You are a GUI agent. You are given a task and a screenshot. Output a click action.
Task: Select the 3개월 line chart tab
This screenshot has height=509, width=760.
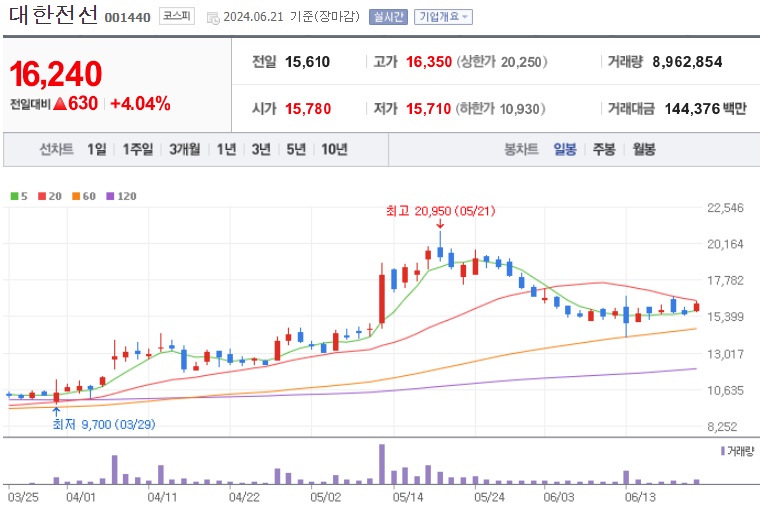coord(184,149)
